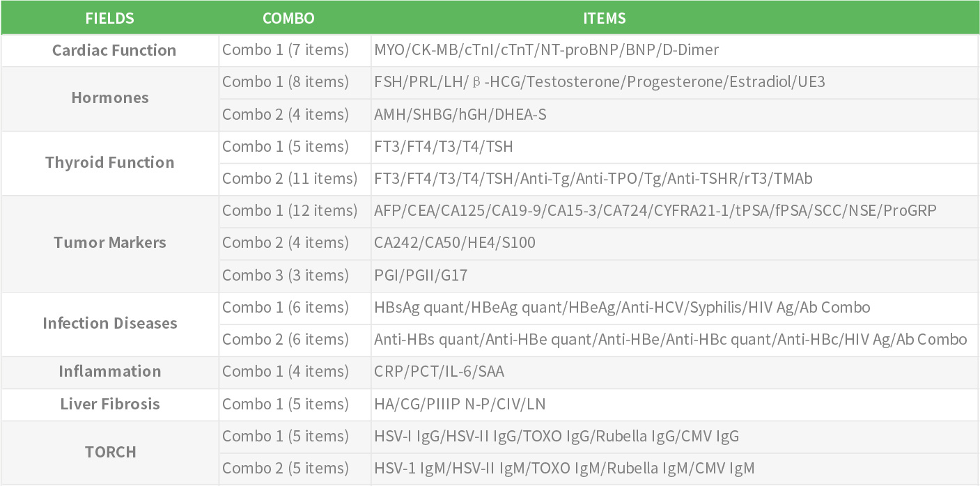The image size is (980, 486).
Task: Select the TORCH field cell
Action: 110,452
